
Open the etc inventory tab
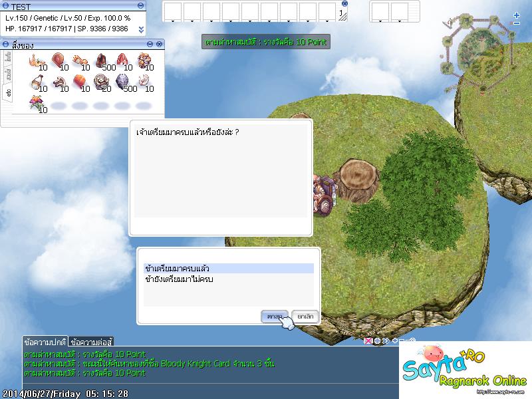[8, 92]
